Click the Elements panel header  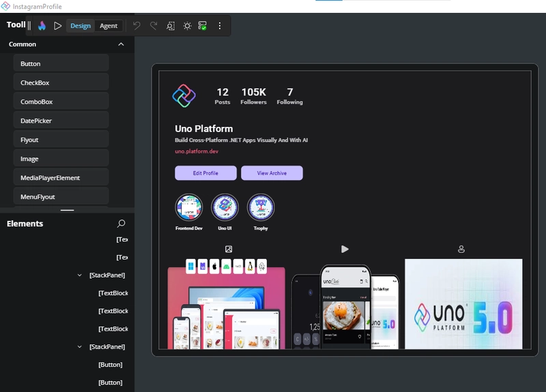25,224
